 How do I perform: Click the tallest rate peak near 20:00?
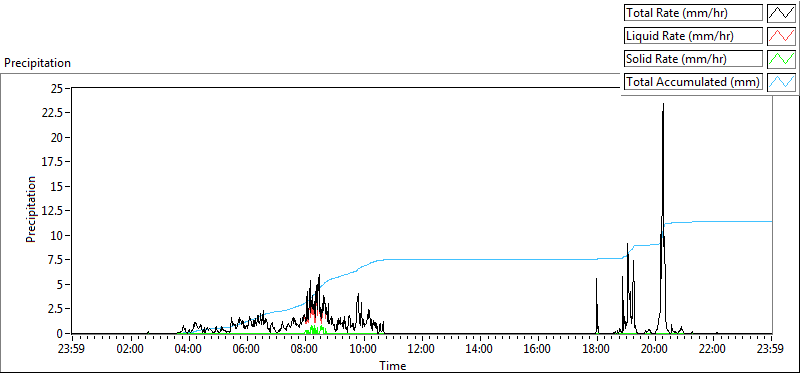[663, 104]
